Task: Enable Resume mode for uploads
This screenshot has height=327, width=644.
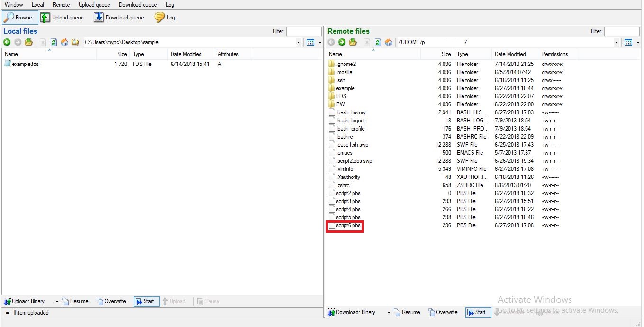Action: [x=76, y=301]
